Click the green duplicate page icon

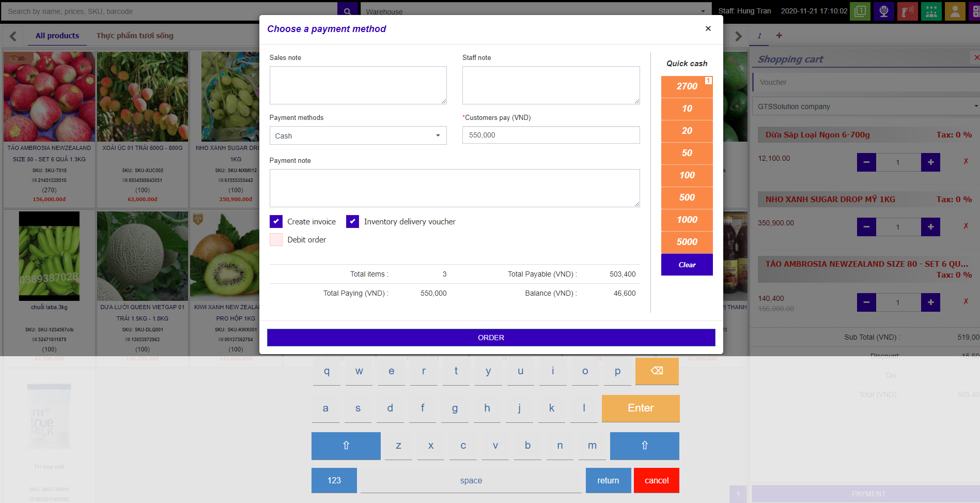tap(860, 11)
